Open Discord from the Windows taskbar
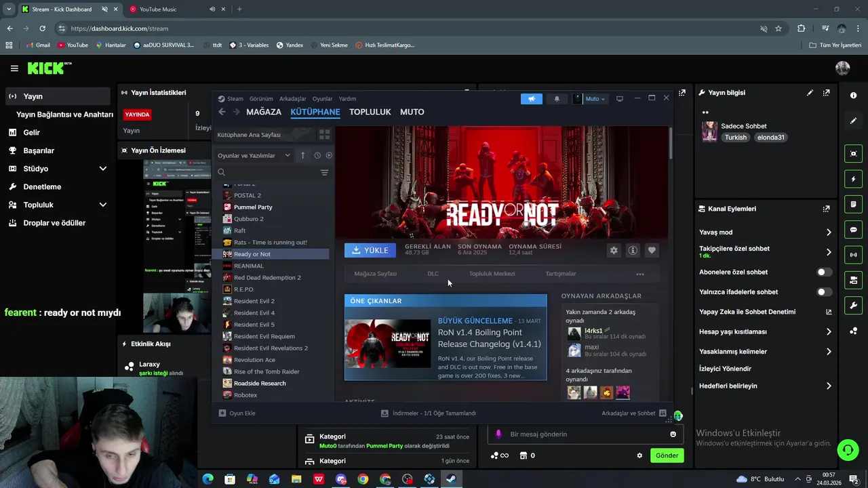This screenshot has width=868, height=488. 340,479
